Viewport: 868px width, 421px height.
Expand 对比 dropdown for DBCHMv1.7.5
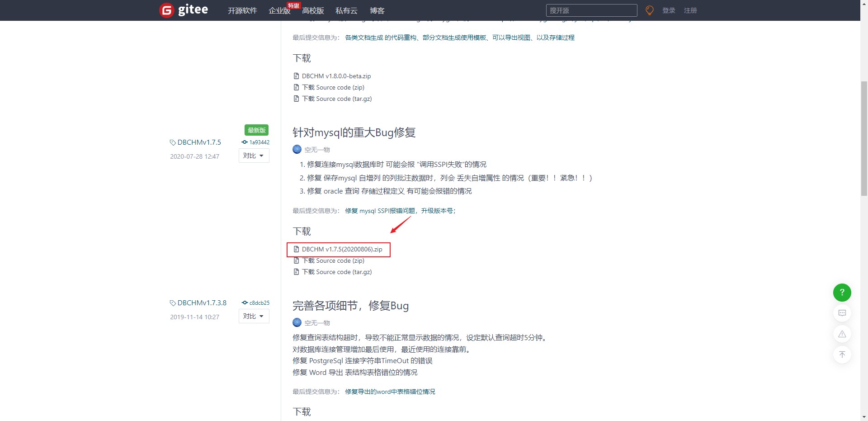tap(254, 156)
